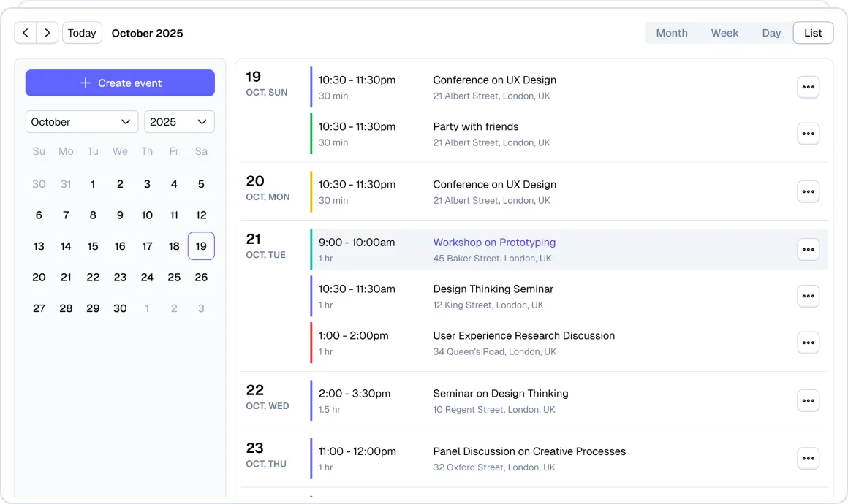Click the Create event button
The width and height of the screenshot is (848, 504).
(x=120, y=83)
